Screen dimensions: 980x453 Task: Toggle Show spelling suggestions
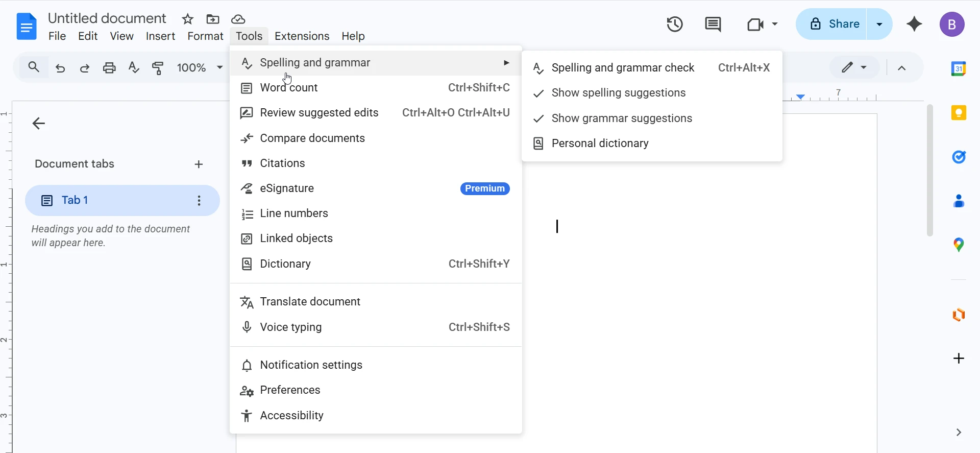coord(618,93)
